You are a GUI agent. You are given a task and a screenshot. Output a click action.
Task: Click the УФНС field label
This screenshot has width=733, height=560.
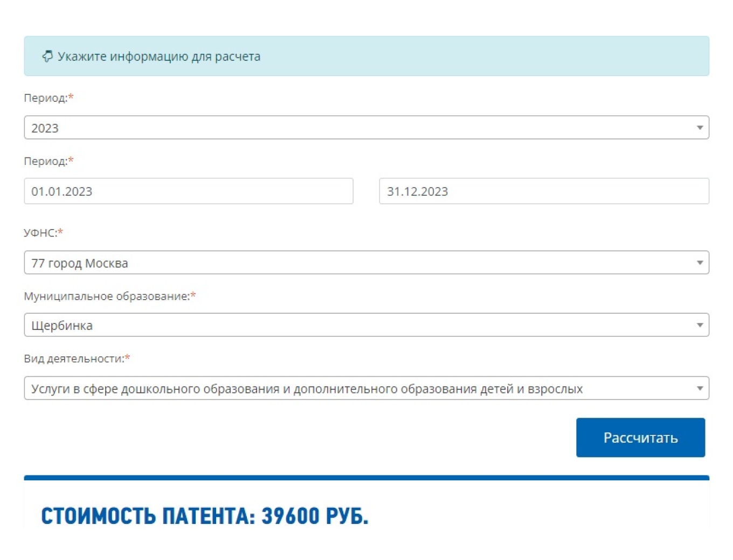click(40, 233)
